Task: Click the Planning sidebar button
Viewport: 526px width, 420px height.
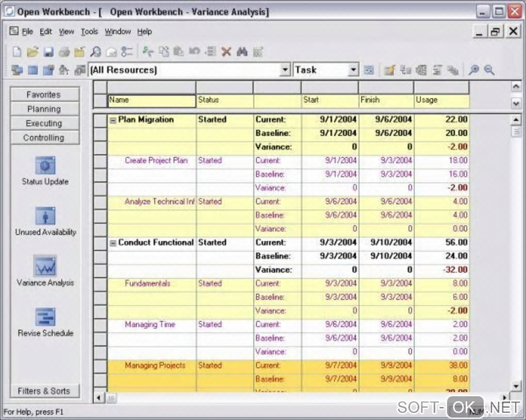Action: tap(45, 109)
